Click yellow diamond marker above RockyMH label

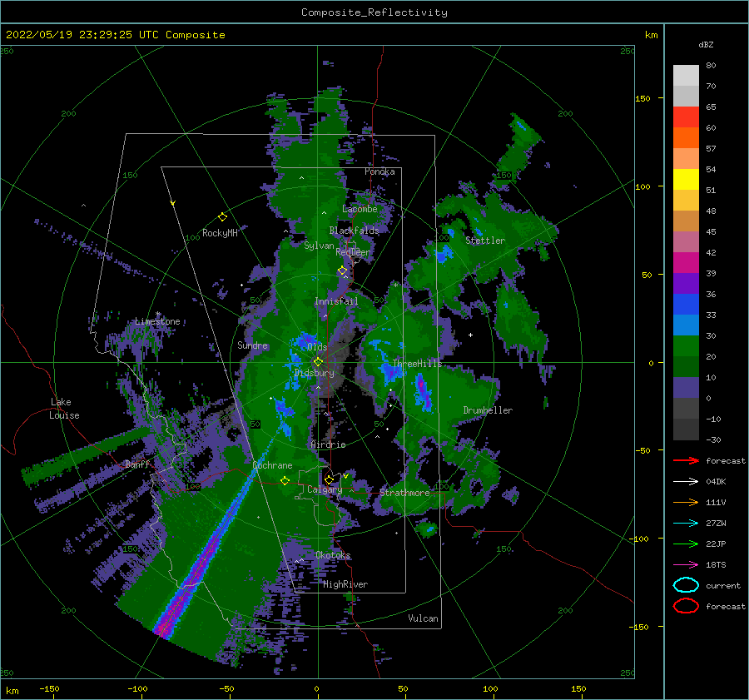(x=222, y=217)
